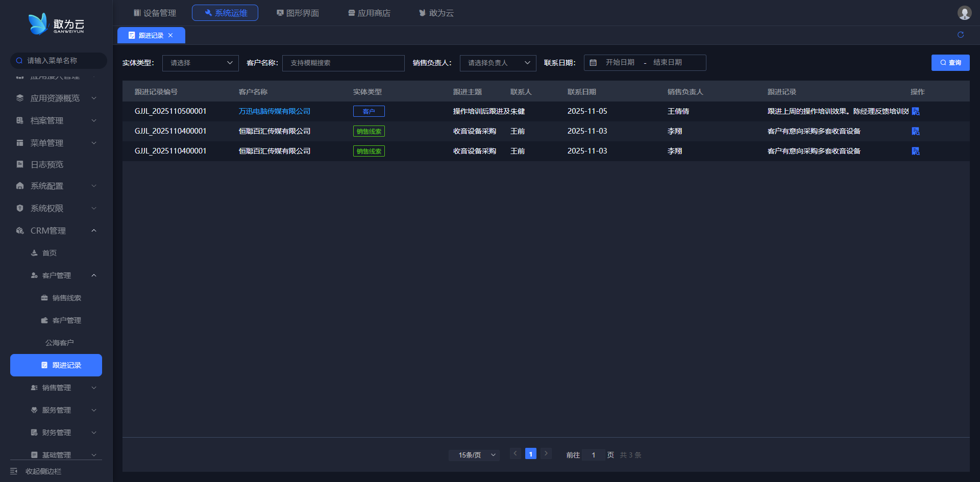This screenshot has width=980, height=482.
Task: Open 销售线索 in the sidebar
Action: click(66, 298)
